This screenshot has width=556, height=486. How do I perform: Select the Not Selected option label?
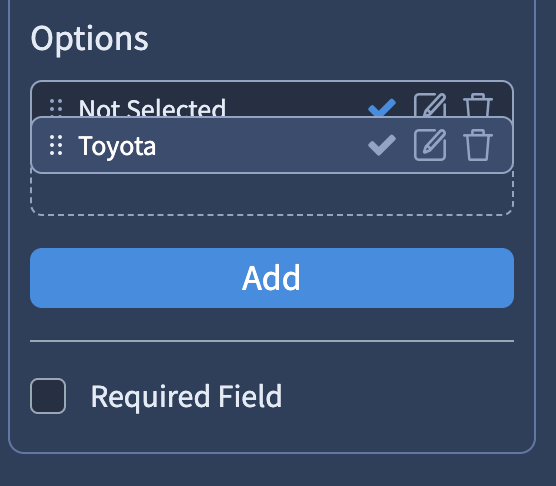point(152,107)
